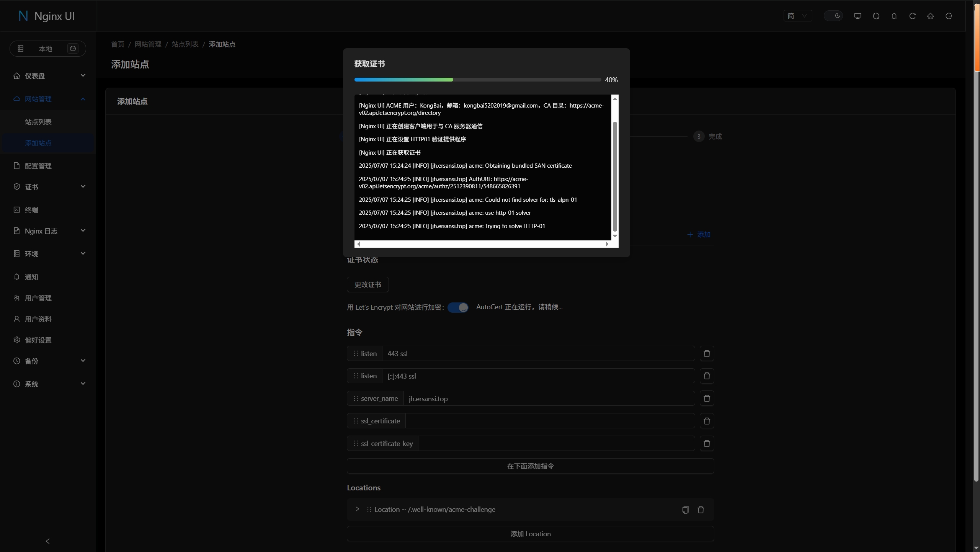The image size is (980, 552).
Task: Click the 偏好设置 gear icon
Action: [16, 340]
